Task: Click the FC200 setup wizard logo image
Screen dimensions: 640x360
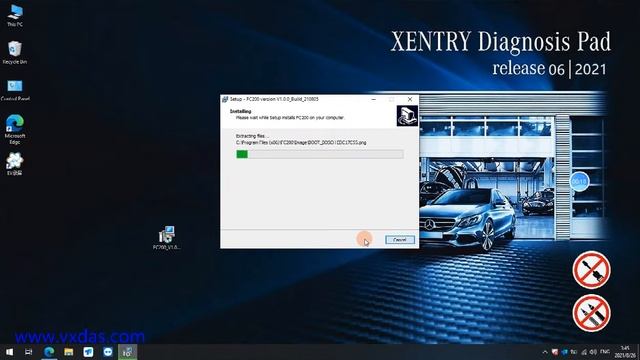Action: (407, 116)
